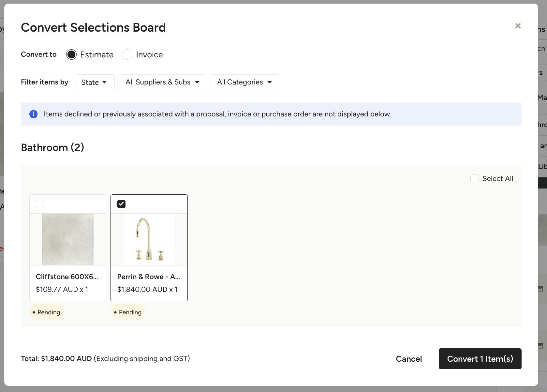The height and width of the screenshot is (392, 547).
Task: Close the Convert Selections Board dialog
Action: (518, 26)
